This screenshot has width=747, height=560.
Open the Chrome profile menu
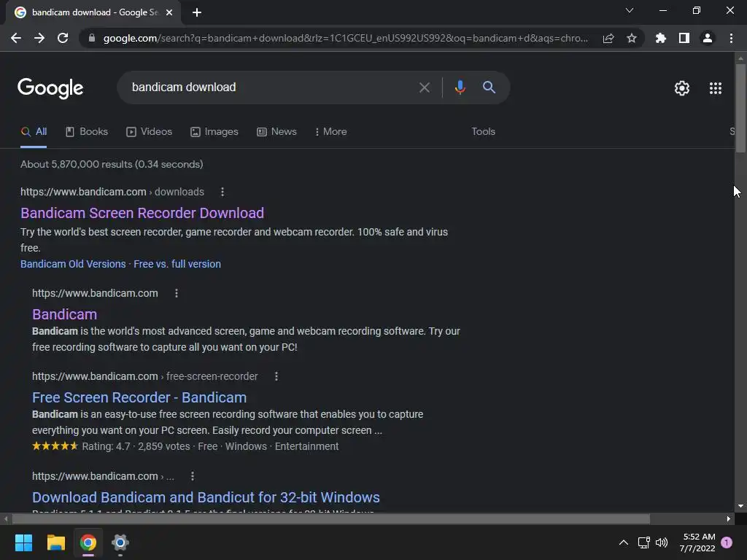pyautogui.click(x=708, y=38)
